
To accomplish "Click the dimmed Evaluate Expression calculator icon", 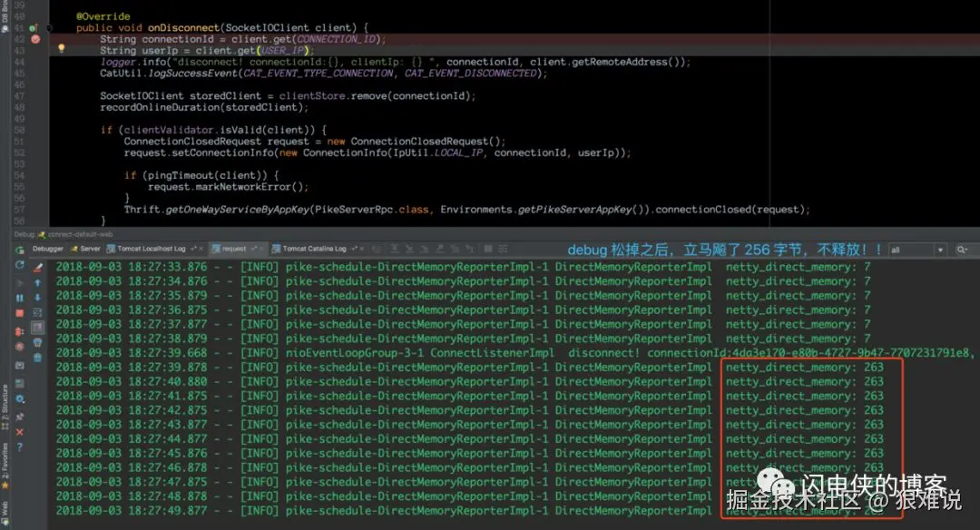I will (488, 249).
